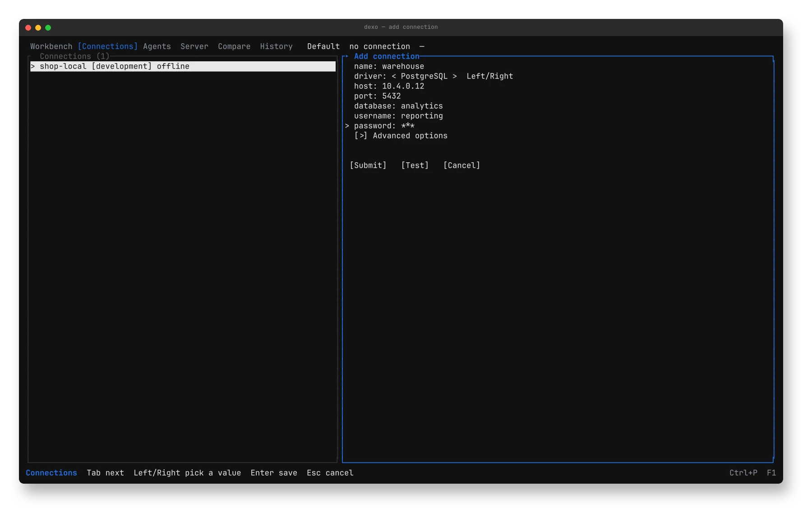Screen dimensions: 812x522
Task: Click the database field analytics
Action: click(x=398, y=106)
